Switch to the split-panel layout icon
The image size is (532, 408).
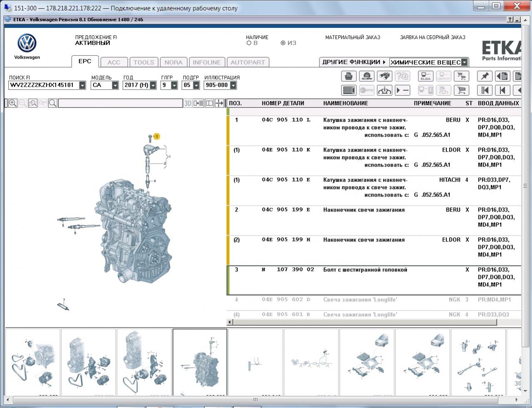209,103
